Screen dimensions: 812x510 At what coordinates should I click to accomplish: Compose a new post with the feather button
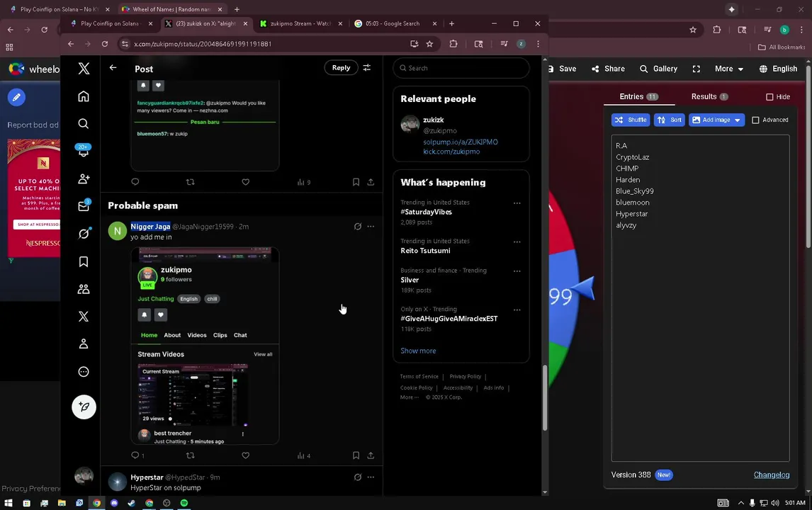point(84,407)
